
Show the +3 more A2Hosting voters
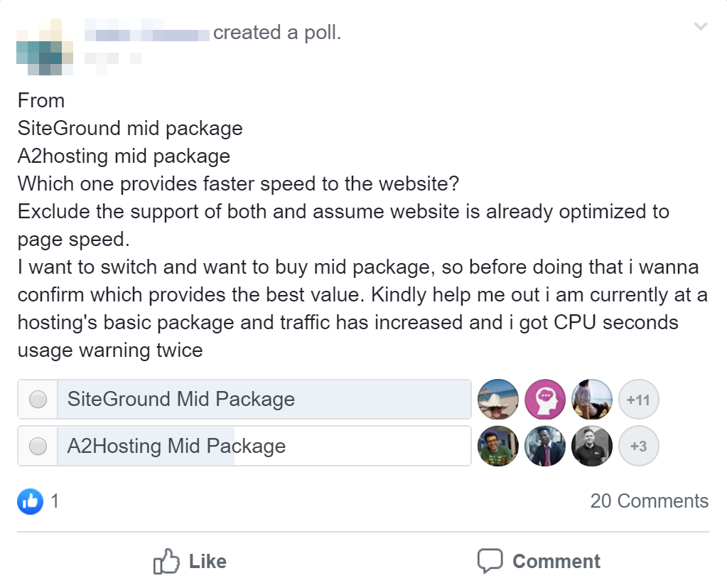point(638,447)
